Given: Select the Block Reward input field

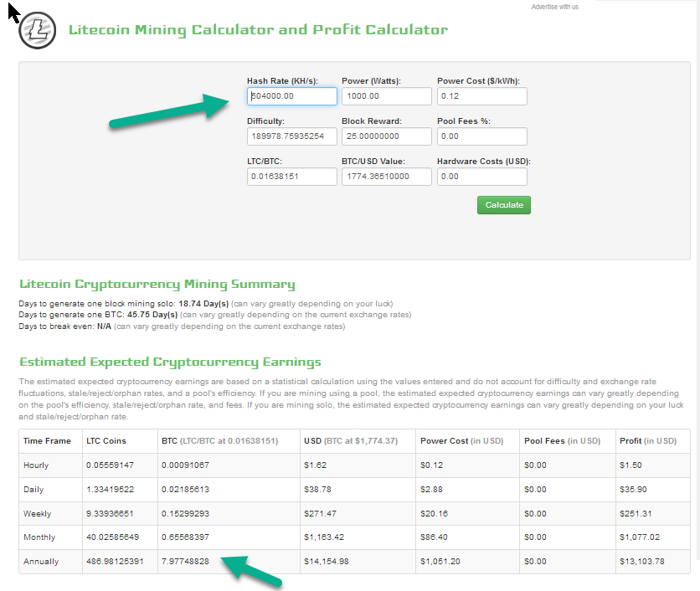Looking at the screenshot, I should tap(387, 136).
